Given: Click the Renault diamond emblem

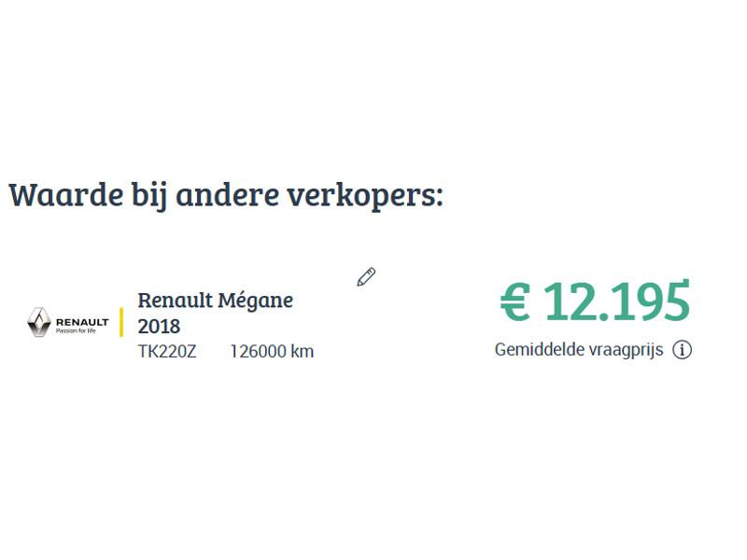Looking at the screenshot, I should [39, 322].
